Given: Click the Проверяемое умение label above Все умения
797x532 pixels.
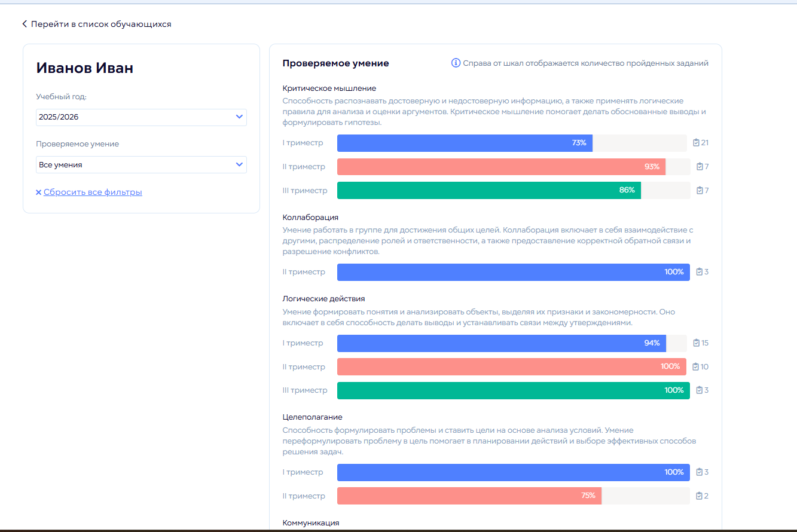Looking at the screenshot, I should pyautogui.click(x=78, y=144).
